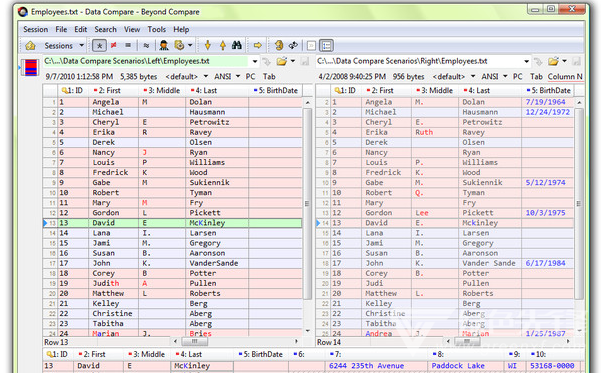Open the Session menu

(x=35, y=29)
